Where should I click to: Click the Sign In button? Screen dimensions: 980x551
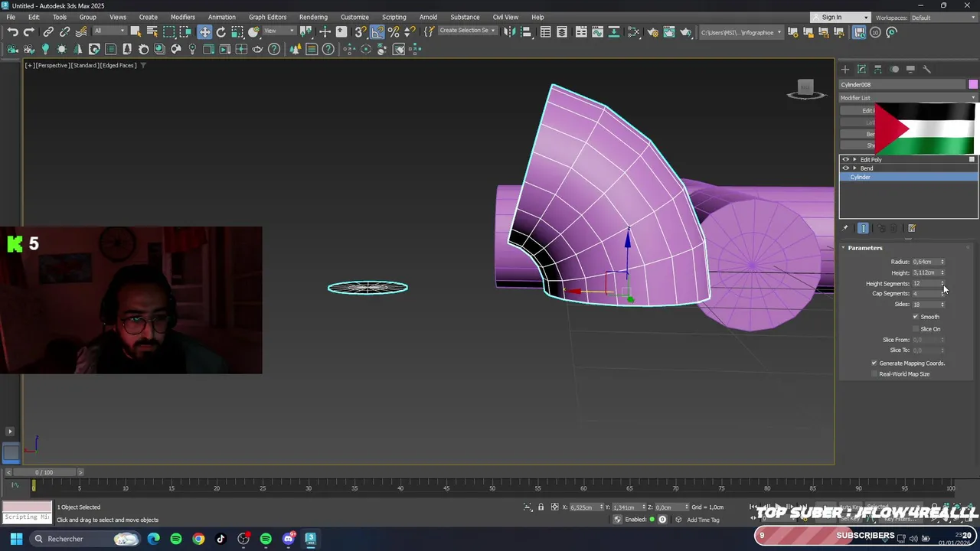click(832, 18)
